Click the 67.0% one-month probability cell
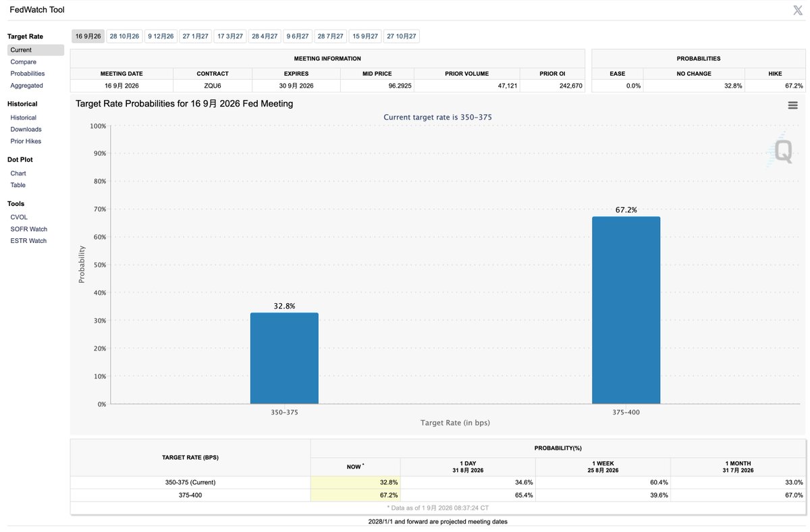The image size is (810, 532). point(738,495)
